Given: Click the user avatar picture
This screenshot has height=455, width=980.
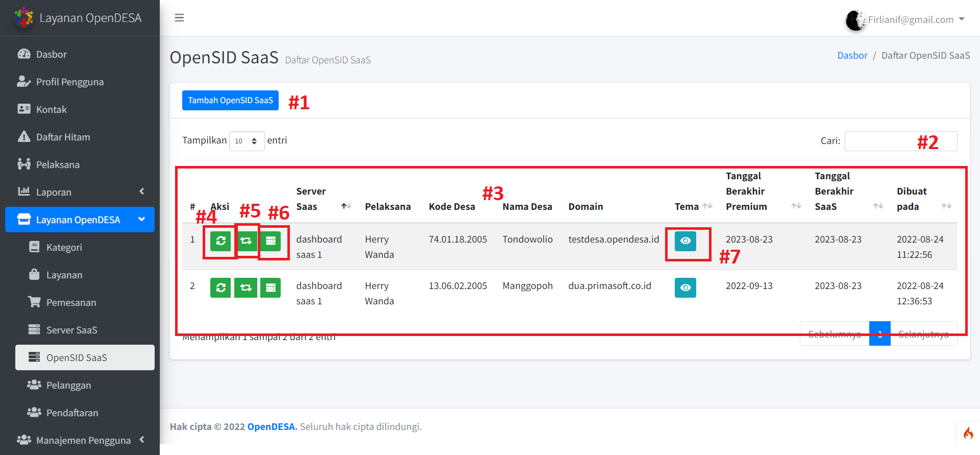Looking at the screenshot, I should coord(855,20).
